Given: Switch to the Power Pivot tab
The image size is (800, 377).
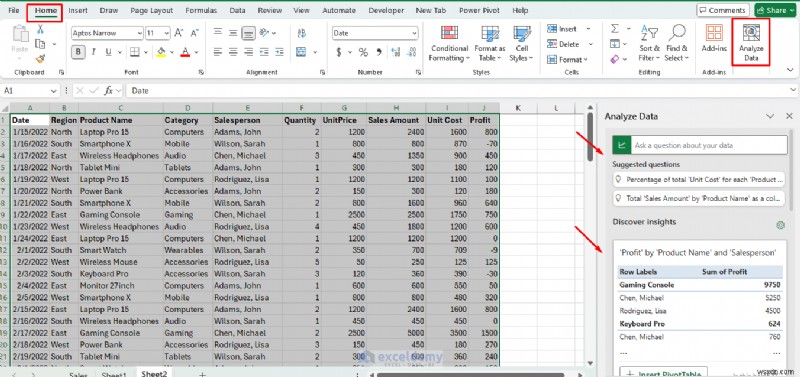Looking at the screenshot, I should 479,10.
